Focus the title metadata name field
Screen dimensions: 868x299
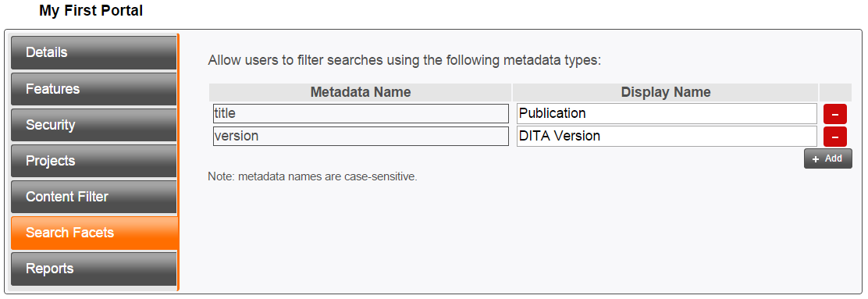coord(361,113)
